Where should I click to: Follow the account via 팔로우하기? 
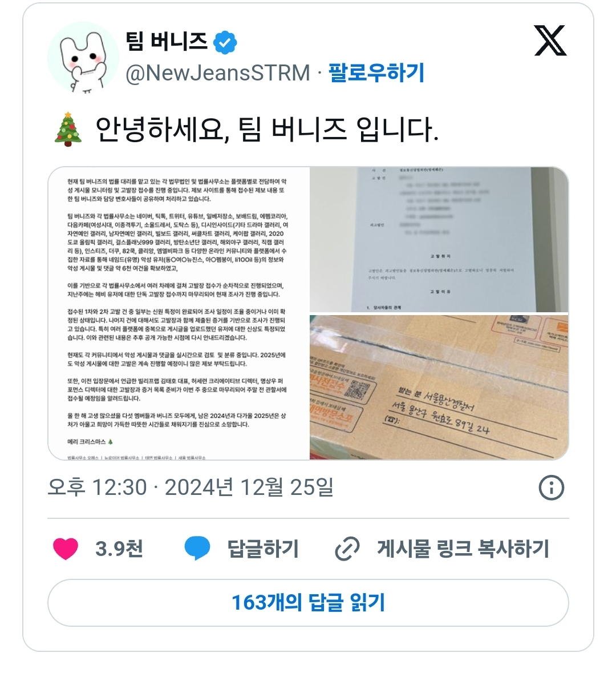(376, 72)
